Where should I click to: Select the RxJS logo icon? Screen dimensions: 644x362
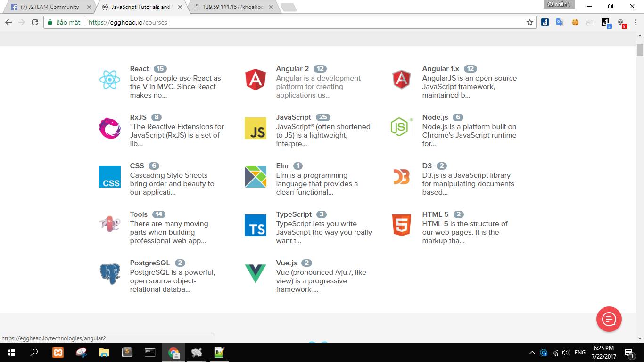tap(110, 128)
